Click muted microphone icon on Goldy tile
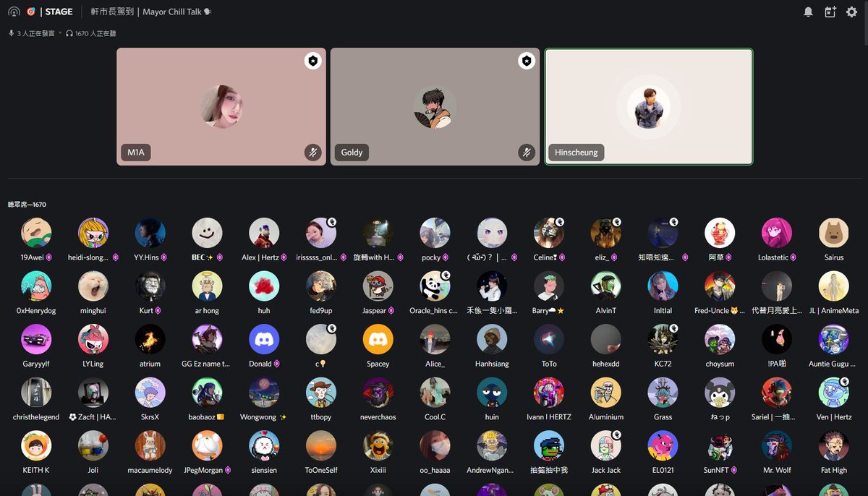The width and height of the screenshot is (868, 496). (526, 153)
